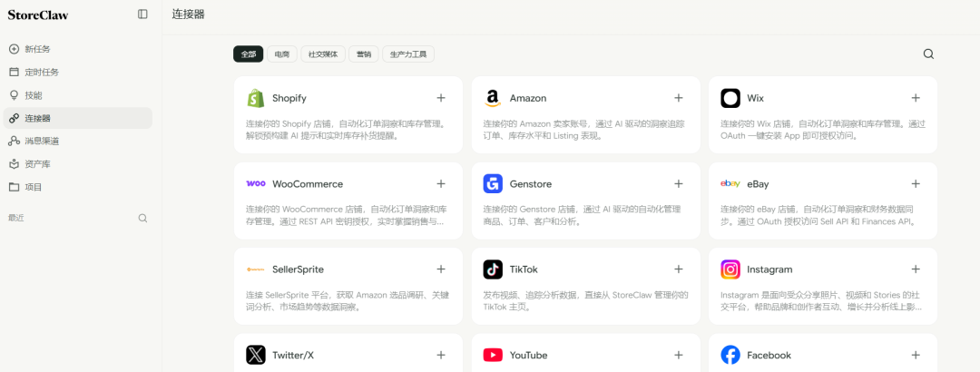Add the Instagram connector with plus

[916, 269]
